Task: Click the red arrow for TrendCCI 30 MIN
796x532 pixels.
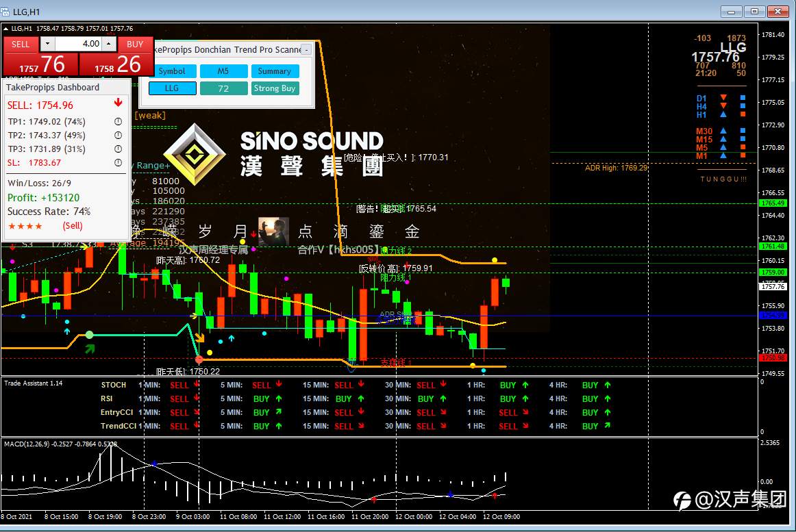Action: coord(443,426)
